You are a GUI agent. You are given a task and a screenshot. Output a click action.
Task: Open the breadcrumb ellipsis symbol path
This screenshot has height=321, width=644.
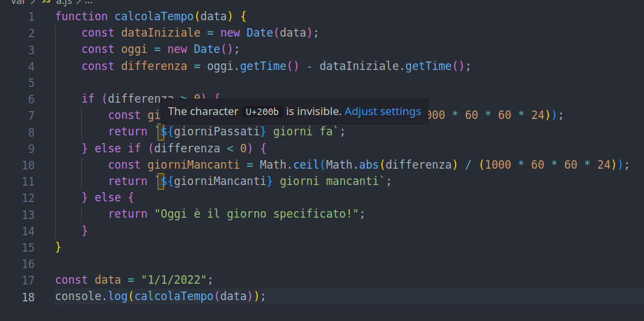88,1
